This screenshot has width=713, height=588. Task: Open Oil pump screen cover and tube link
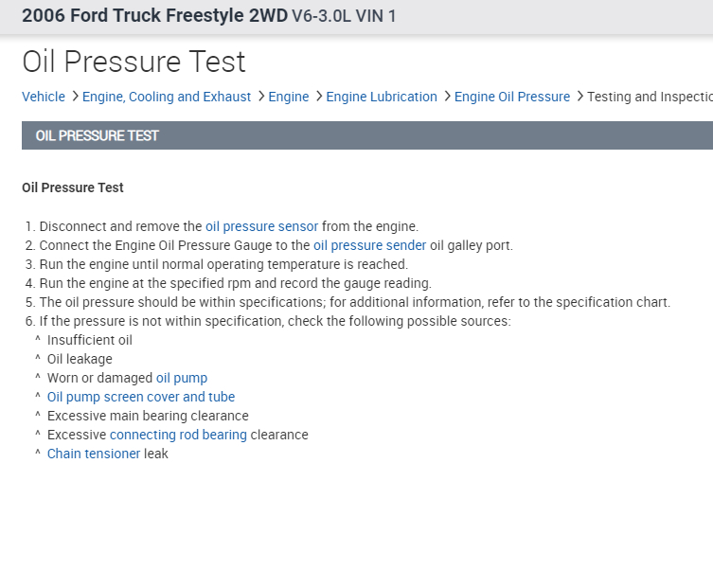click(141, 397)
